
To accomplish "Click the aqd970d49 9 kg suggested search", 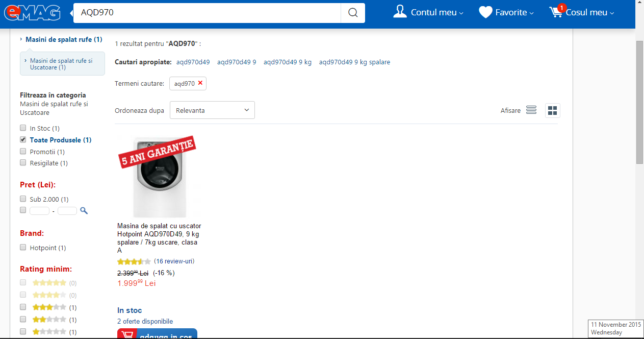I will coord(288,62).
